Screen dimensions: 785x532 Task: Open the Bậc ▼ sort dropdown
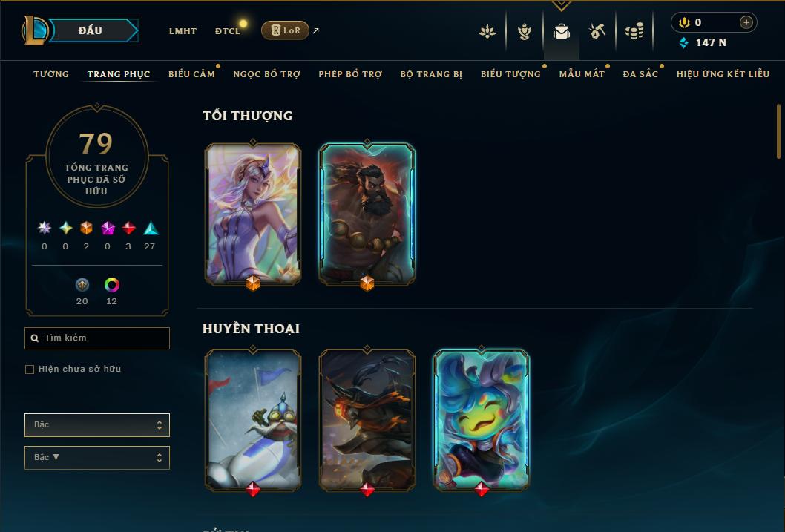pos(97,457)
